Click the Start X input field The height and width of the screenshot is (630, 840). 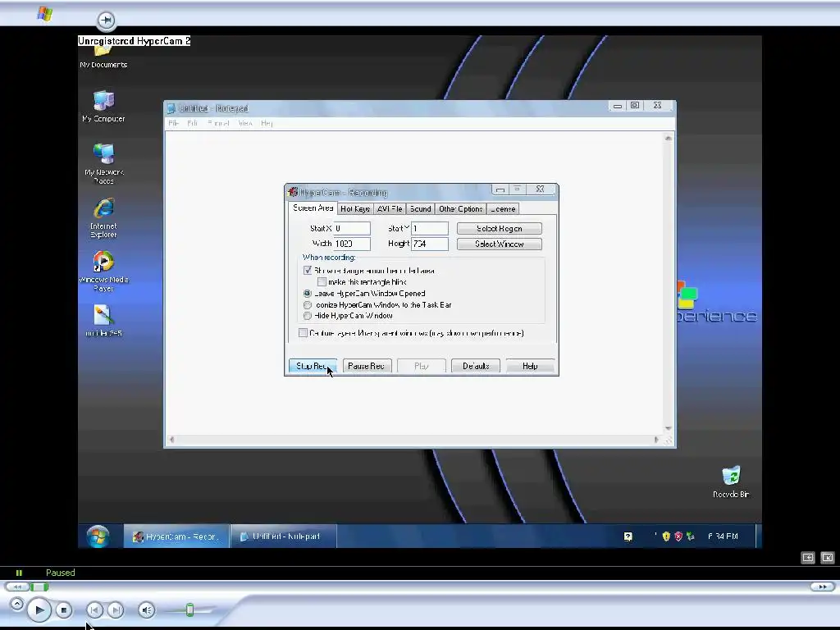click(x=352, y=228)
